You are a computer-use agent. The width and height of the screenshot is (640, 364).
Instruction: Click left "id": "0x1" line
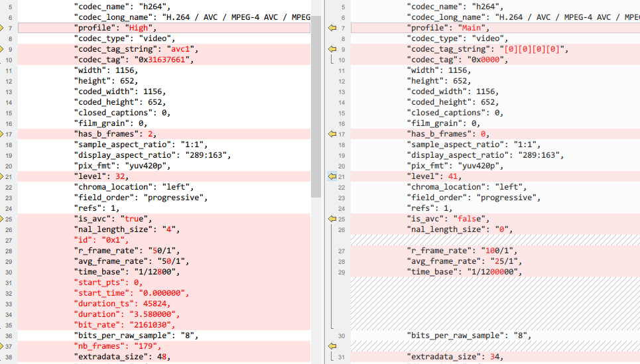tap(164, 240)
